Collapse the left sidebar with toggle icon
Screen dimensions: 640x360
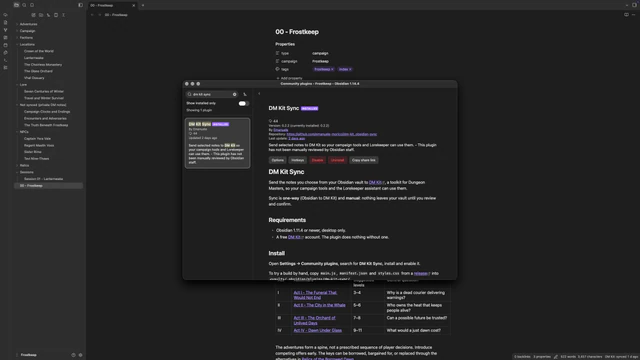tap(80, 5)
